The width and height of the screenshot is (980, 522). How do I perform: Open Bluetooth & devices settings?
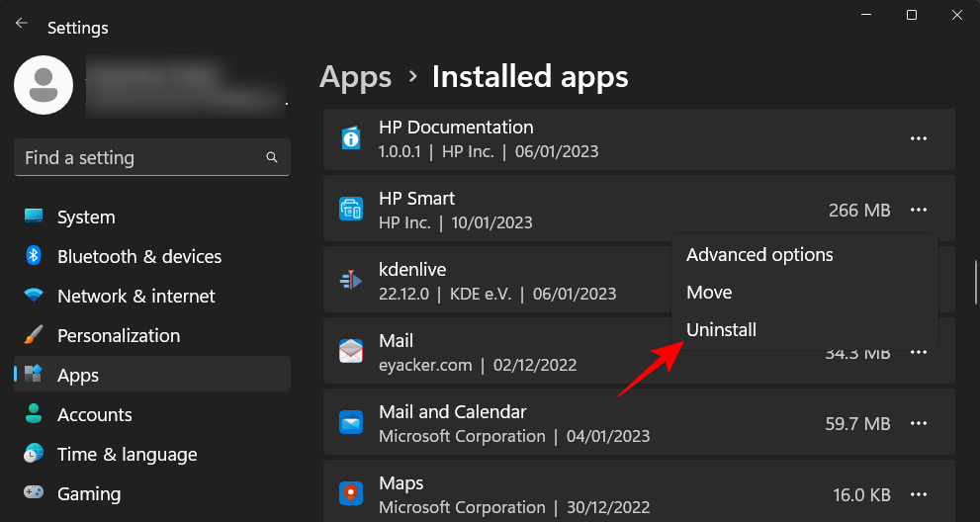(x=136, y=257)
